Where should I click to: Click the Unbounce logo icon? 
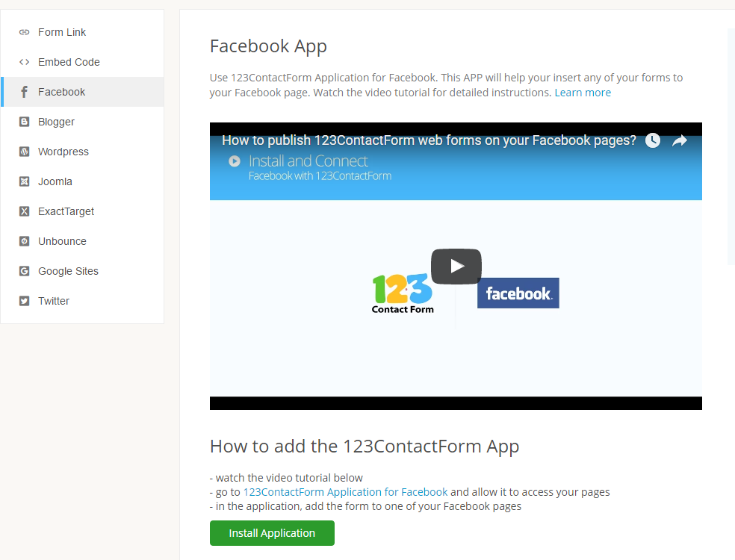click(x=24, y=241)
